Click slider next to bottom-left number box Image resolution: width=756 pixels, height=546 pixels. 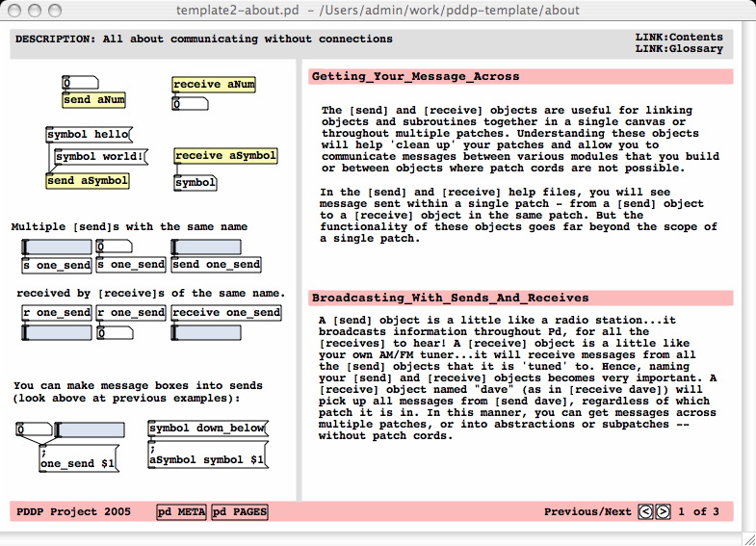coord(90,429)
